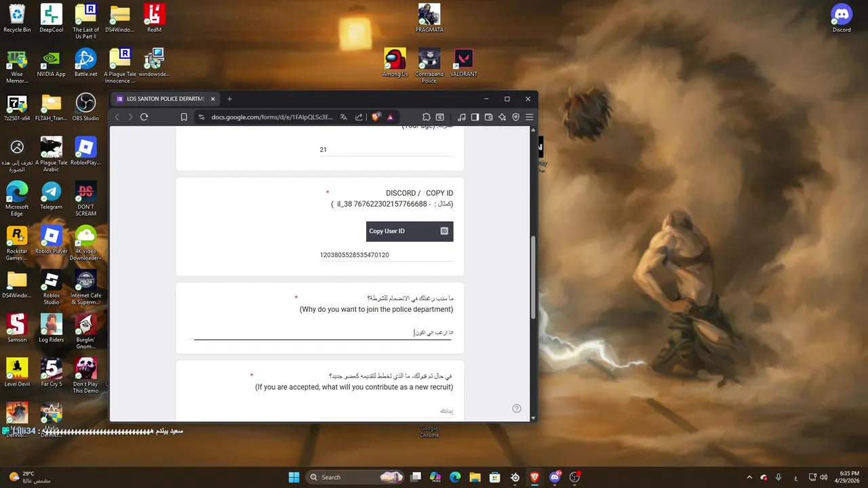Open Microsoft Store on the taskbar
868x488 pixels.
pos(495,477)
